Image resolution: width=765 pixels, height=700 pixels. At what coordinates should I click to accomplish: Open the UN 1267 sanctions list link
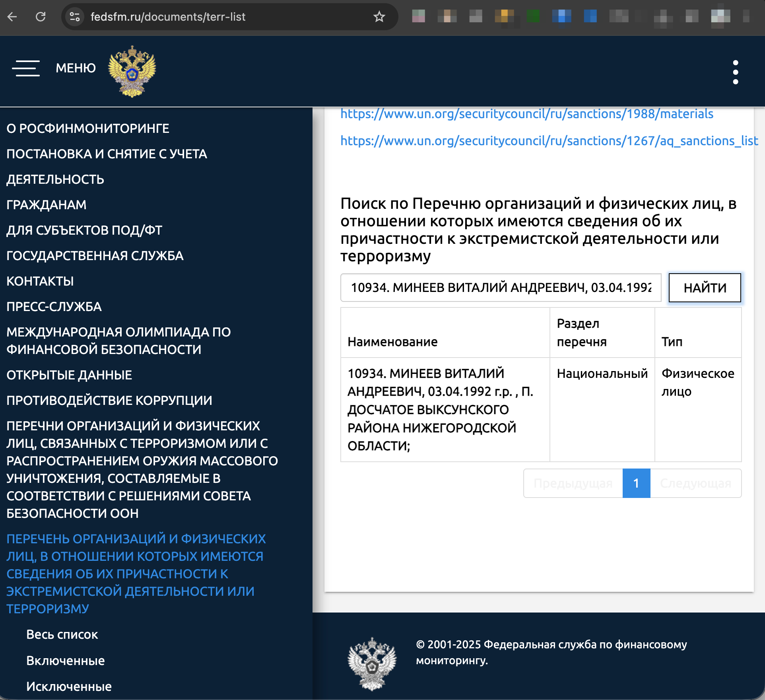[x=549, y=141]
